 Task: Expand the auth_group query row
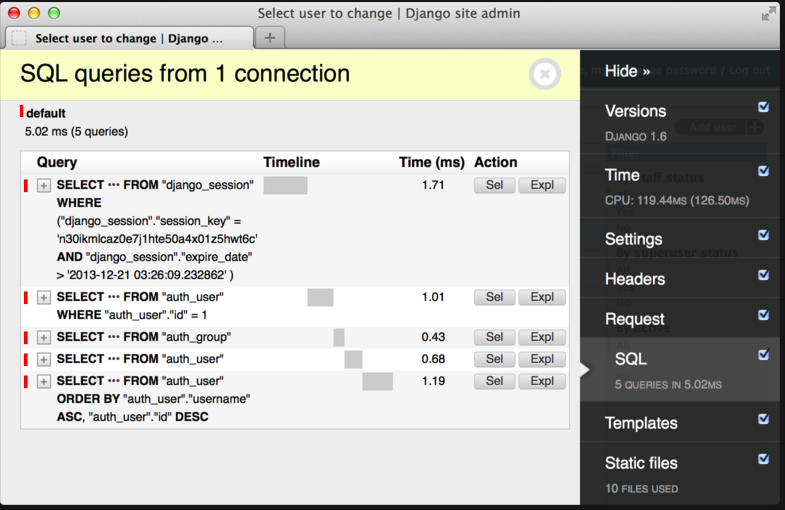point(44,338)
